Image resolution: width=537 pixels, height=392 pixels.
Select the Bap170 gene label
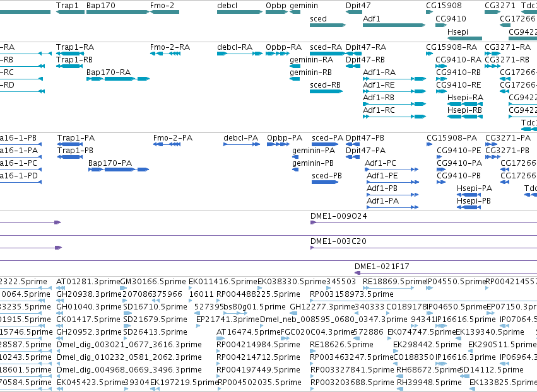pyautogui.click(x=101, y=6)
